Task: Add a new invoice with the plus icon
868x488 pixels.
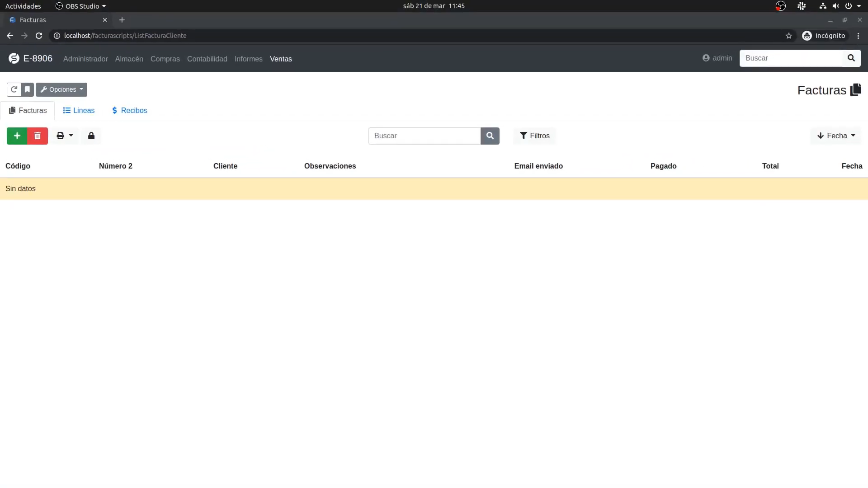Action: click(17, 136)
